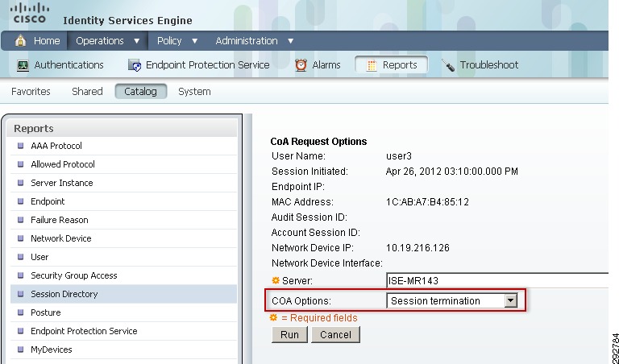Click the CoA Request Options heading
The width and height of the screenshot is (619, 364).
(318, 141)
